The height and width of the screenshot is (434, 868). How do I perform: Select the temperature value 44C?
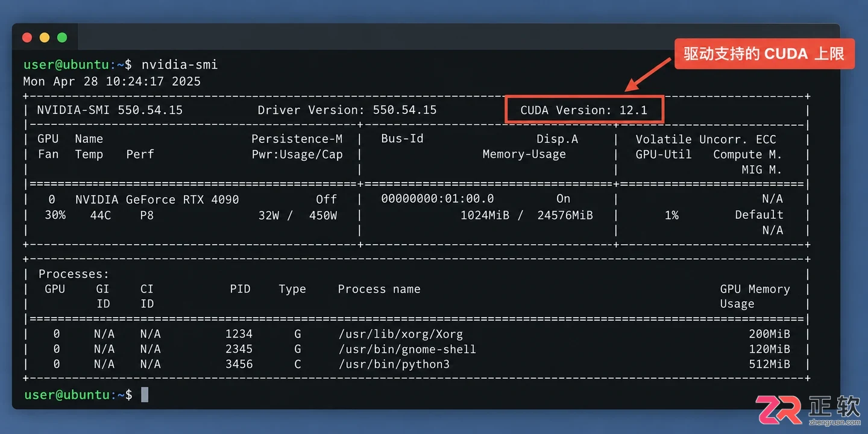coord(101,215)
